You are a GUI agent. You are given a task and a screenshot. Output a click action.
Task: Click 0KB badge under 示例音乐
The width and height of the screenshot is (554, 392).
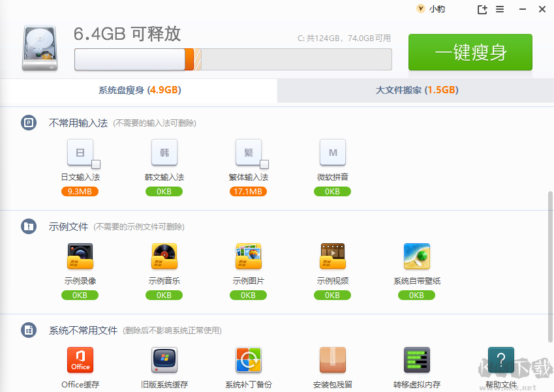coord(164,295)
